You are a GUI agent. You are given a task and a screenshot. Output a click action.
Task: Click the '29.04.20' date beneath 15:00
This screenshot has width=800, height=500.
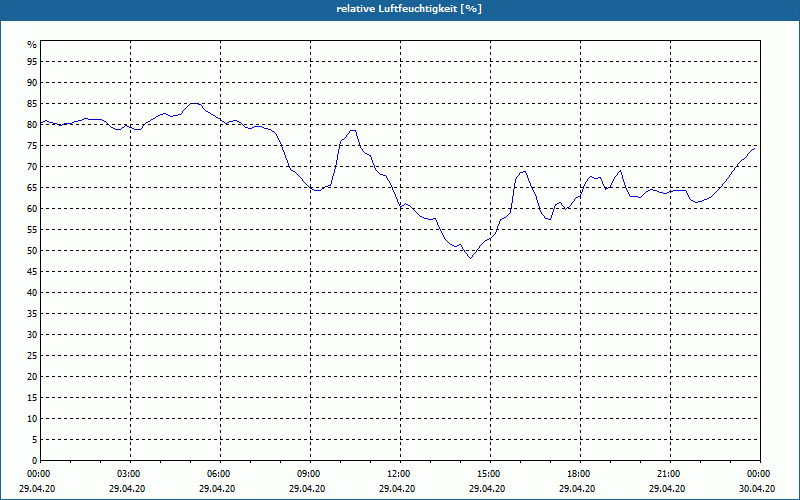pyautogui.click(x=487, y=489)
